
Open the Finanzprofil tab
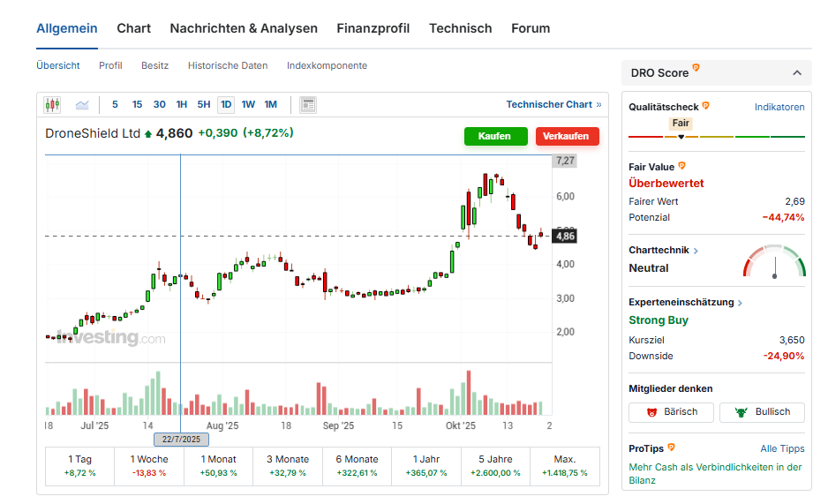(x=373, y=28)
